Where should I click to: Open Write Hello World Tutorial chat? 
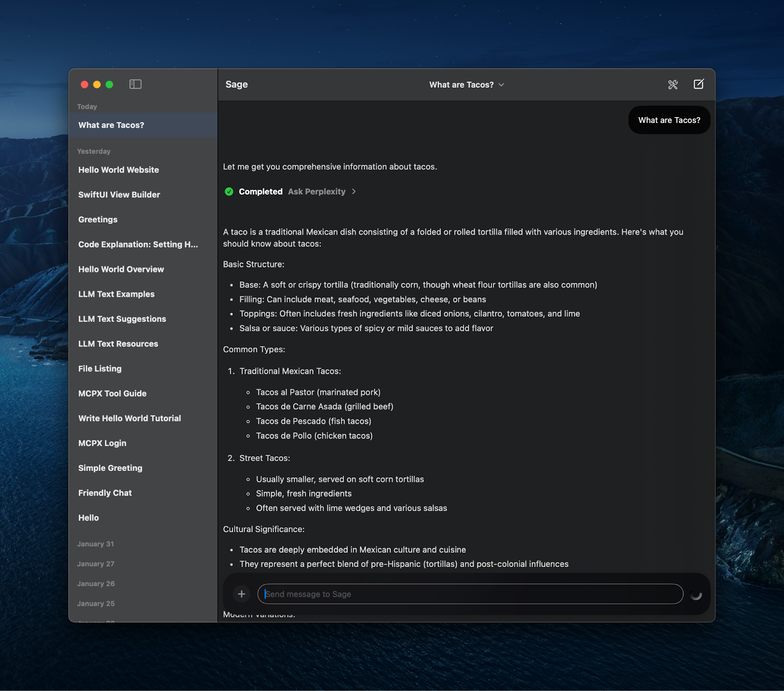pos(143,419)
